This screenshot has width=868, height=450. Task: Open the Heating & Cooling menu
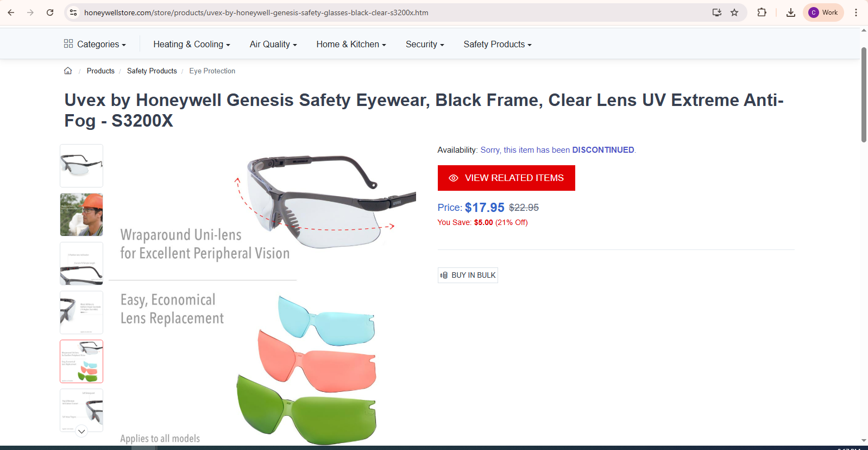191,44
